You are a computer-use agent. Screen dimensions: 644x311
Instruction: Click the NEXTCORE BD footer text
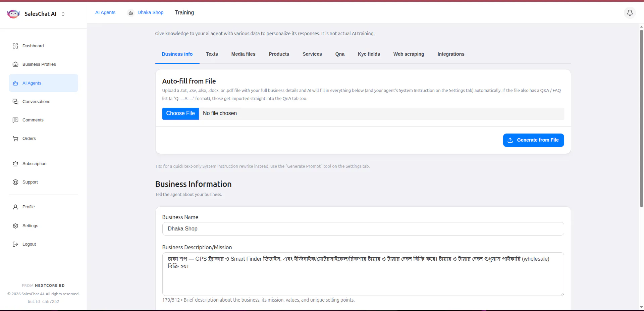(50, 286)
